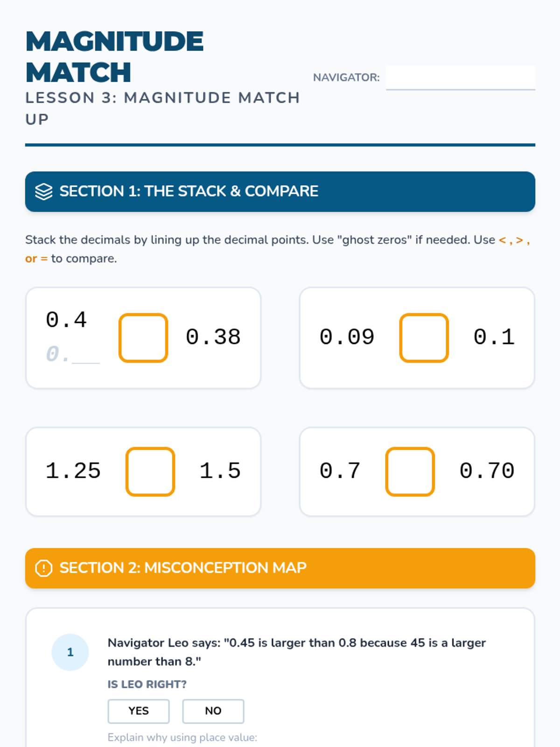Click comparison box between 0.09 and 0.1
The image size is (560, 747).
[424, 338]
